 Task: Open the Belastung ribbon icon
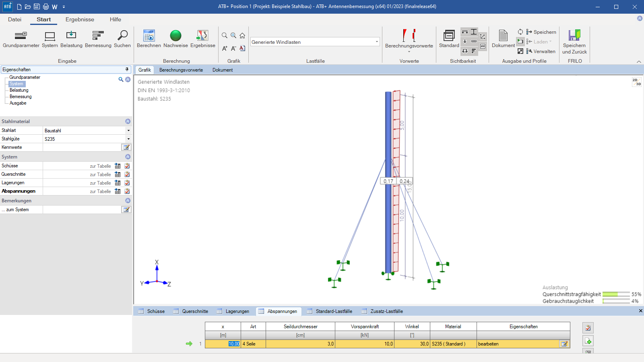[71, 39]
